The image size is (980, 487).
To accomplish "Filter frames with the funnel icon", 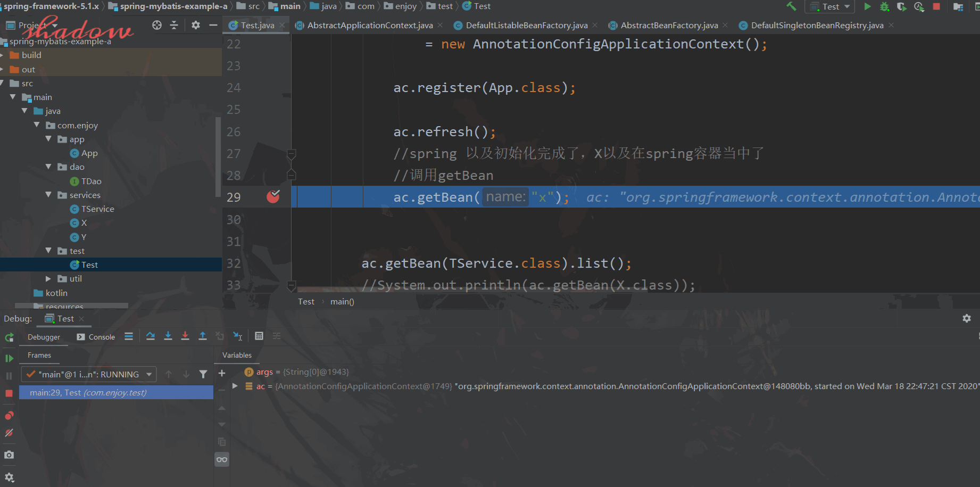I will point(203,375).
